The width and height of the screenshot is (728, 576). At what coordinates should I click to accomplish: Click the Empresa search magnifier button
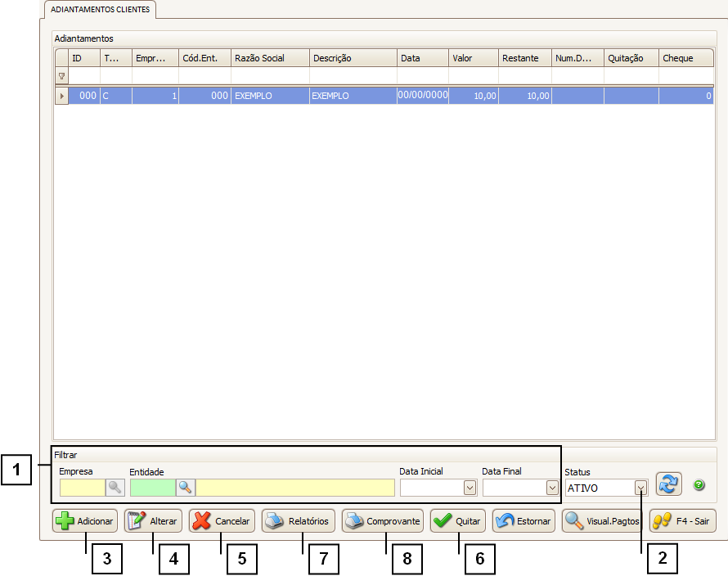click(x=115, y=488)
